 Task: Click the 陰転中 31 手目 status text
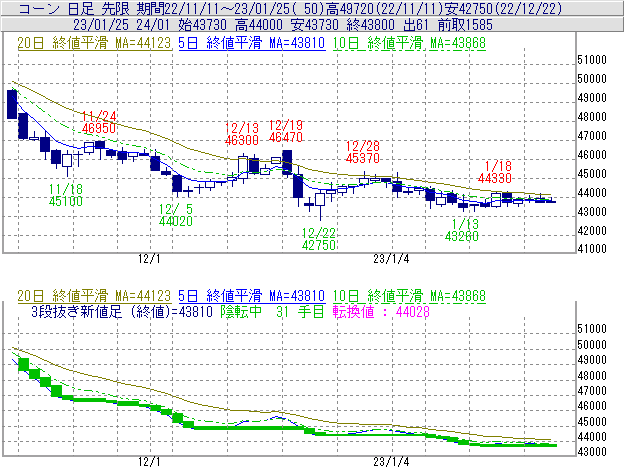point(272,311)
